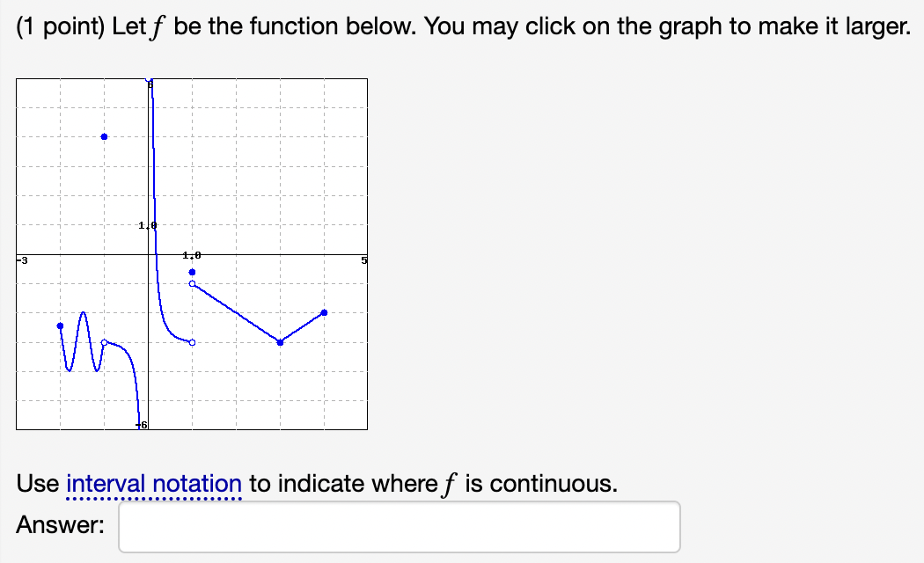Click the 5 label at right of x-axis

point(363,260)
